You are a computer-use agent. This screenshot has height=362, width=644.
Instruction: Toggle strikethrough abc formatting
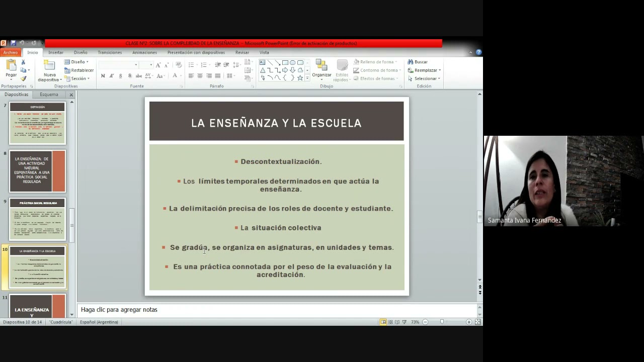tap(139, 76)
